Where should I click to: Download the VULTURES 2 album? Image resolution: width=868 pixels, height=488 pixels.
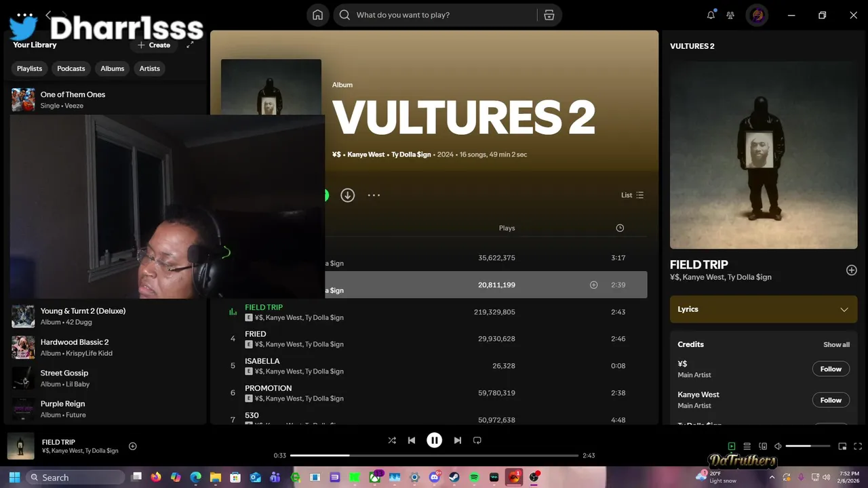[x=347, y=195]
